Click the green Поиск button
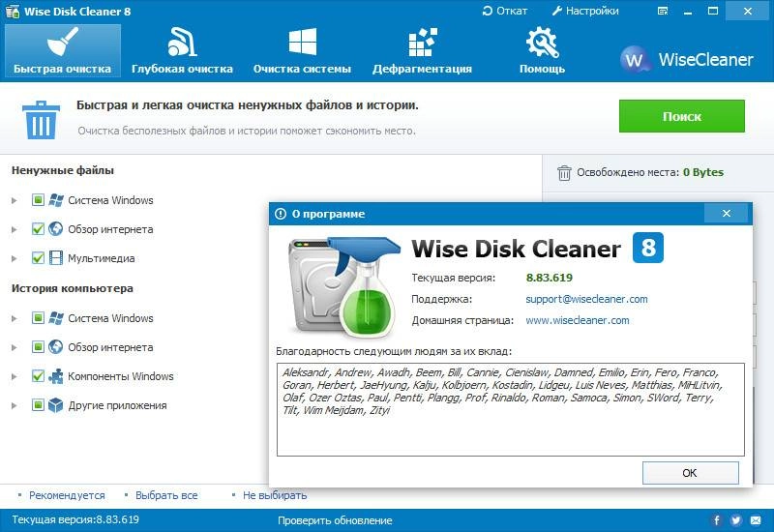This screenshot has height=532, width=774. tap(682, 116)
